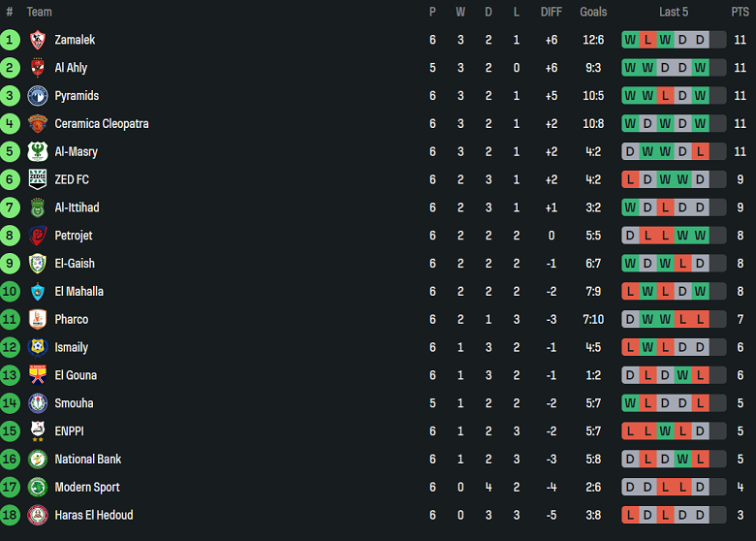Click the Last 5 column header
The width and height of the screenshot is (756, 541).
click(x=674, y=12)
